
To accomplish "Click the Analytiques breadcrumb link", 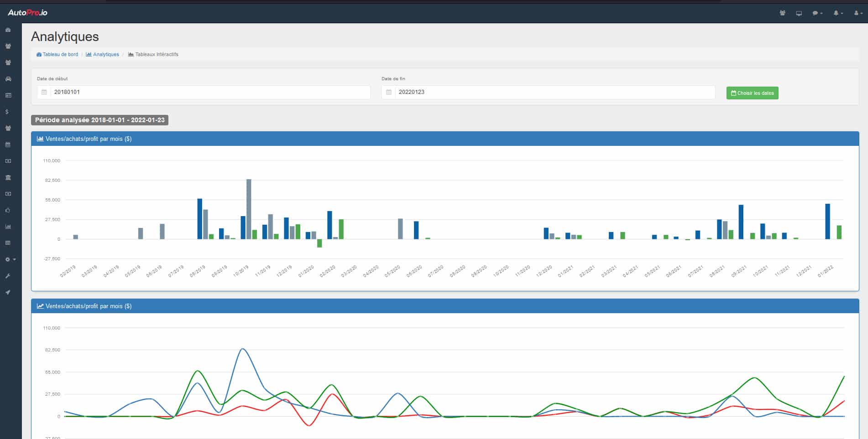I will click(x=102, y=54).
